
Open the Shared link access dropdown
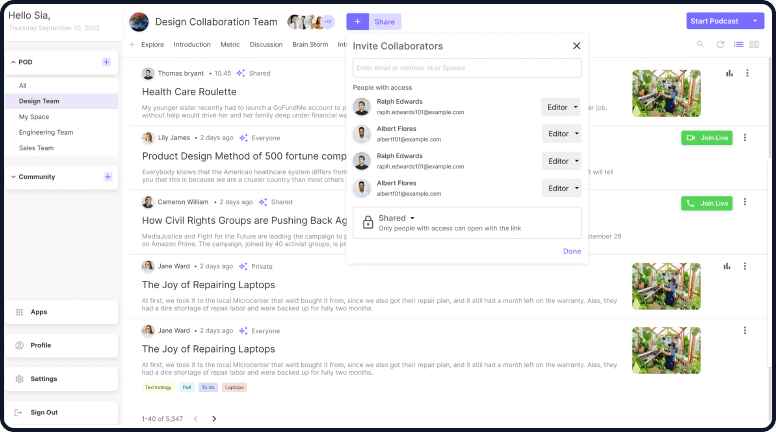pos(397,218)
